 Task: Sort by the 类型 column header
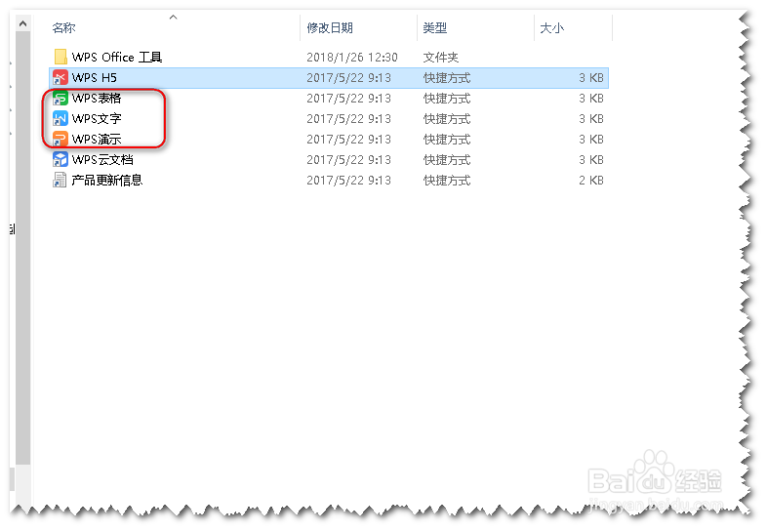tap(435, 28)
